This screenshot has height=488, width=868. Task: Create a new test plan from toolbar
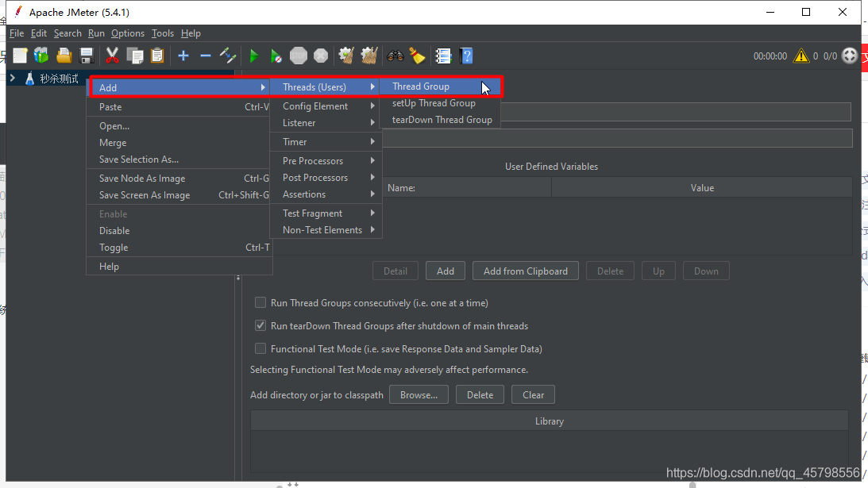click(20, 56)
